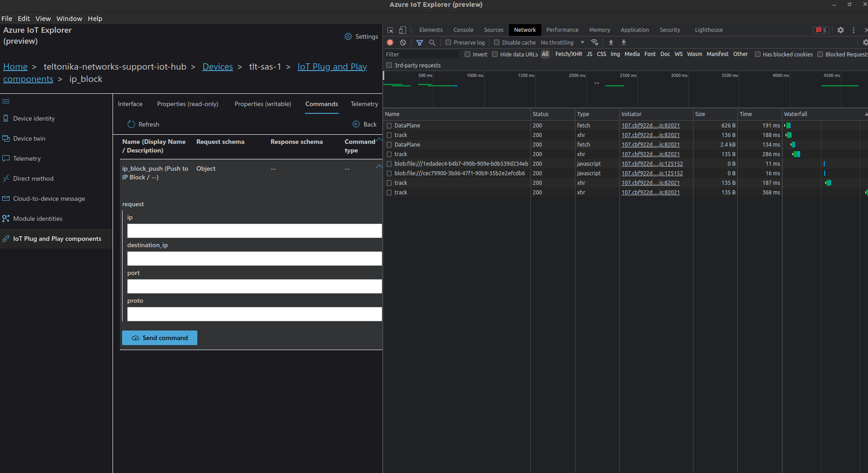
Task: Collapse the ip_block_push command details
Action: click(379, 167)
